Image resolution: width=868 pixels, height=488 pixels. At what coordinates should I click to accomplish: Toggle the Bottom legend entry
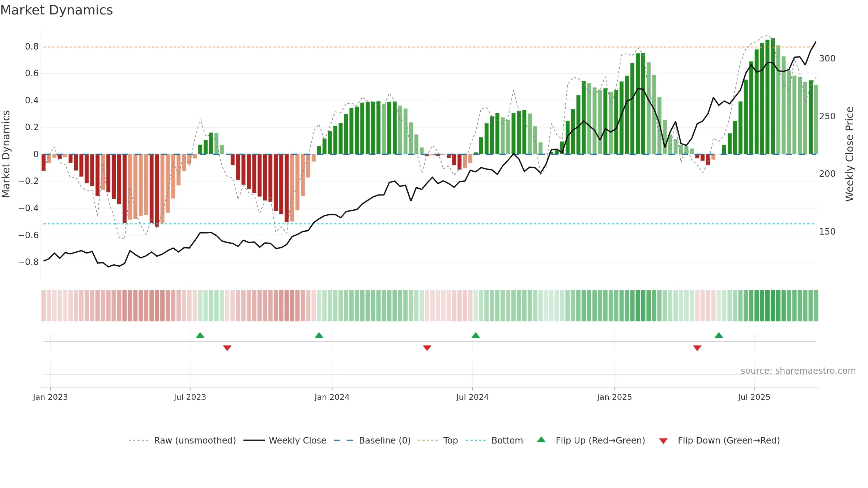[494, 440]
